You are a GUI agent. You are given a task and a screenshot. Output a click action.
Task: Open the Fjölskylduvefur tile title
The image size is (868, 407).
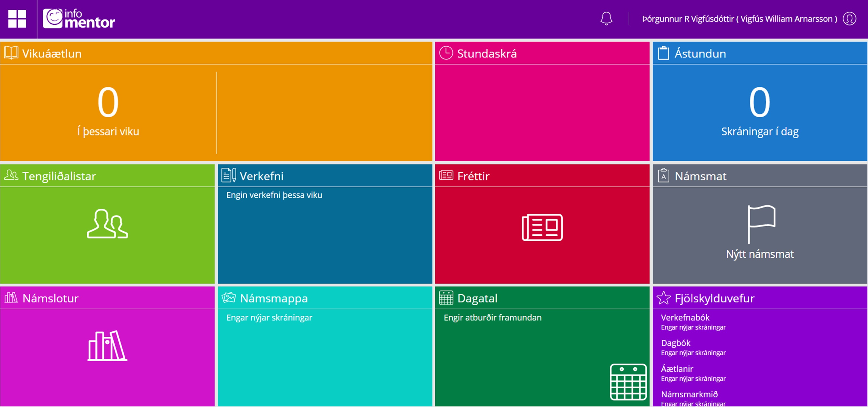pyautogui.click(x=715, y=298)
